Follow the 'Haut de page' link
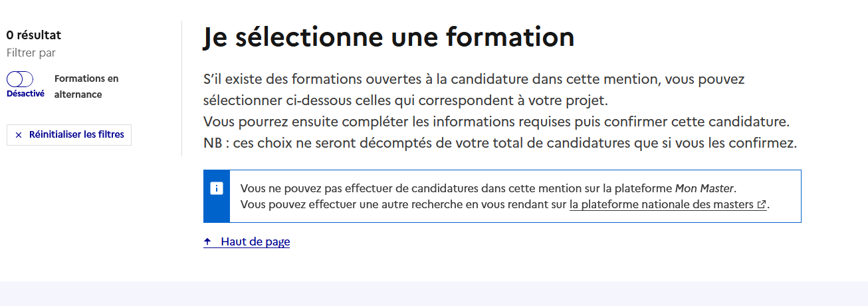Image resolution: width=868 pixels, height=306 pixels. 255,242
